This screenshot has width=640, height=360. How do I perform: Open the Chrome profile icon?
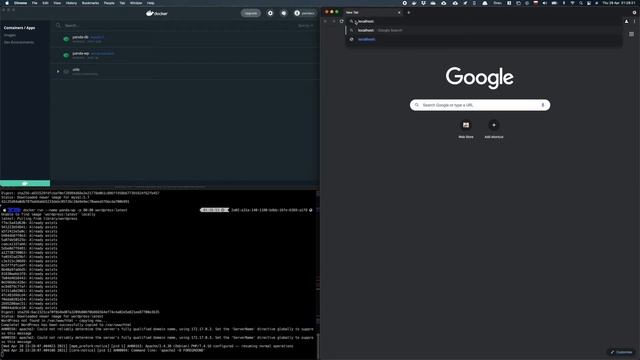627,21
